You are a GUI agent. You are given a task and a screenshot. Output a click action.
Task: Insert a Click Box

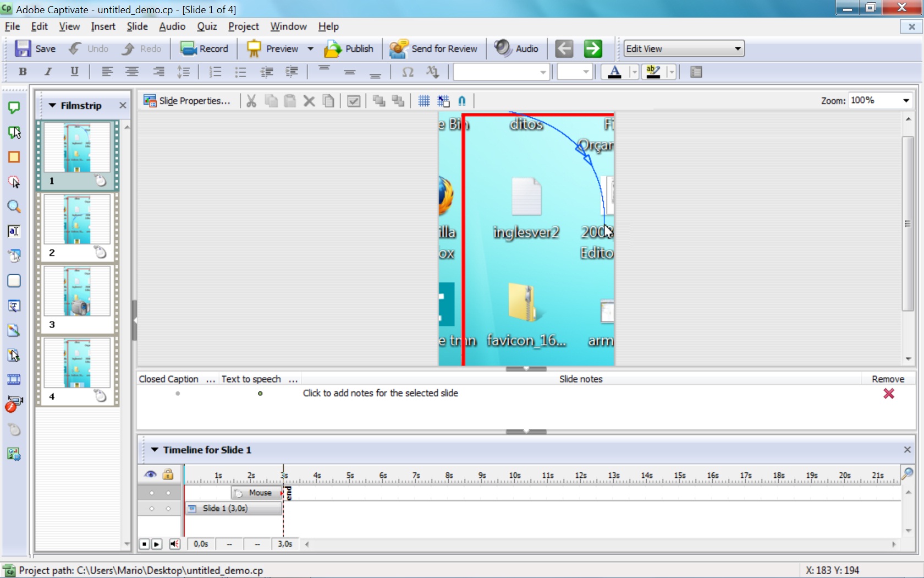pyautogui.click(x=14, y=182)
